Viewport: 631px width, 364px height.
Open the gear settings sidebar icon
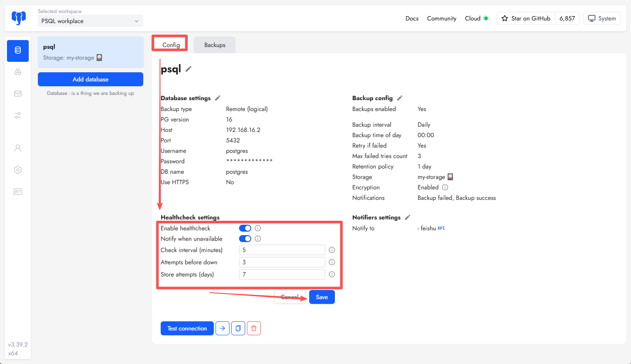pos(18,170)
